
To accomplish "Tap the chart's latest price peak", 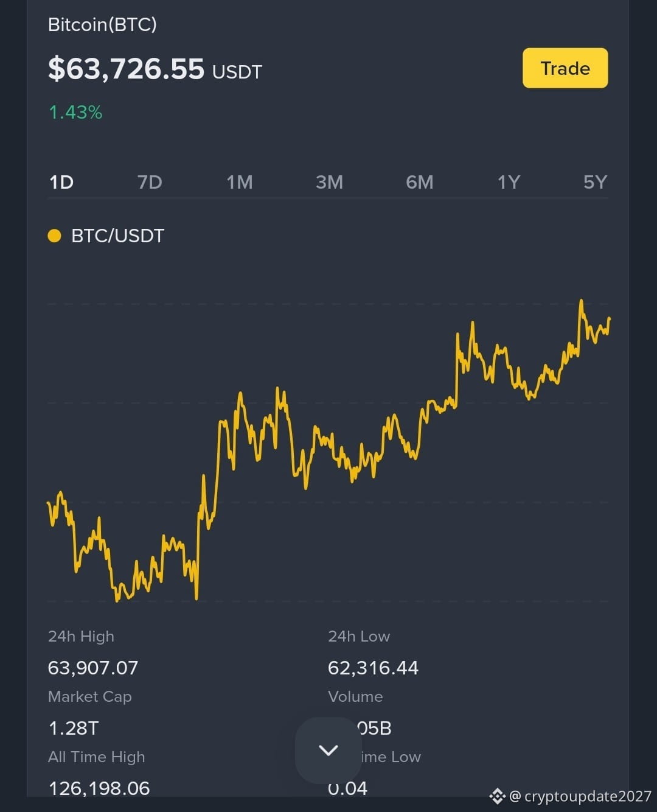I will (x=581, y=301).
